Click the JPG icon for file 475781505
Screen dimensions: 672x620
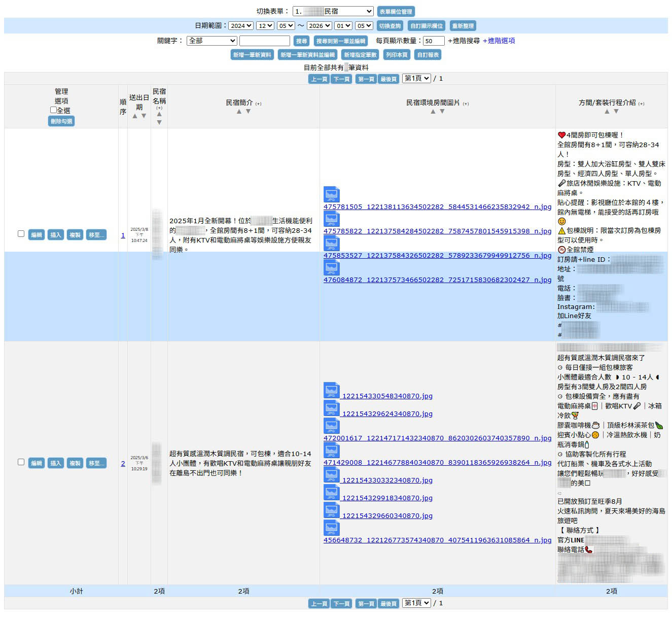point(332,195)
